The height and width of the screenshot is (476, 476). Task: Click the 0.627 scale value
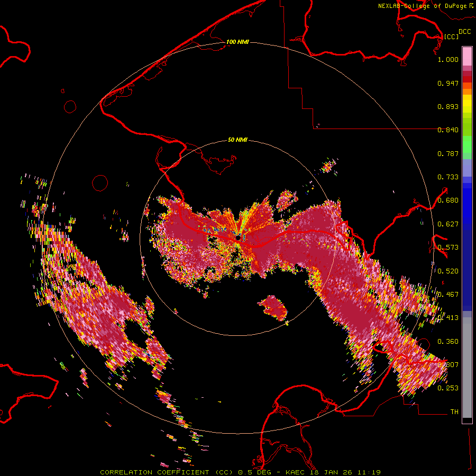pyautogui.click(x=448, y=224)
